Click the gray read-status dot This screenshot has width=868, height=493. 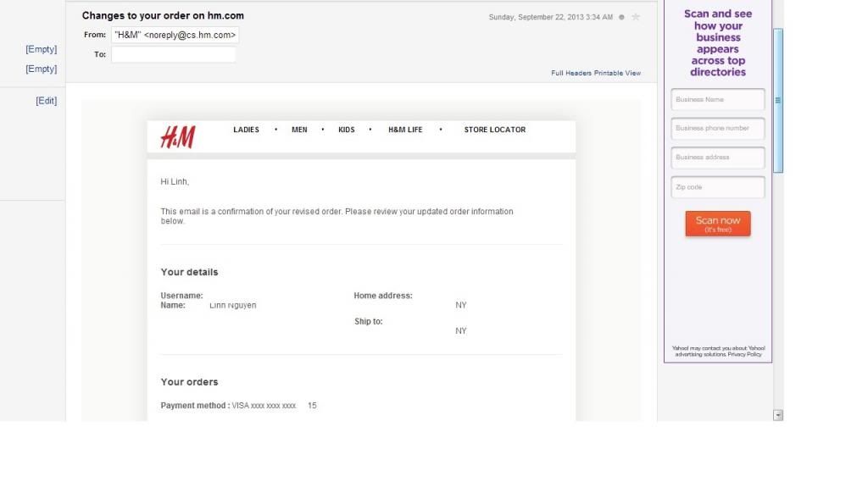point(622,17)
